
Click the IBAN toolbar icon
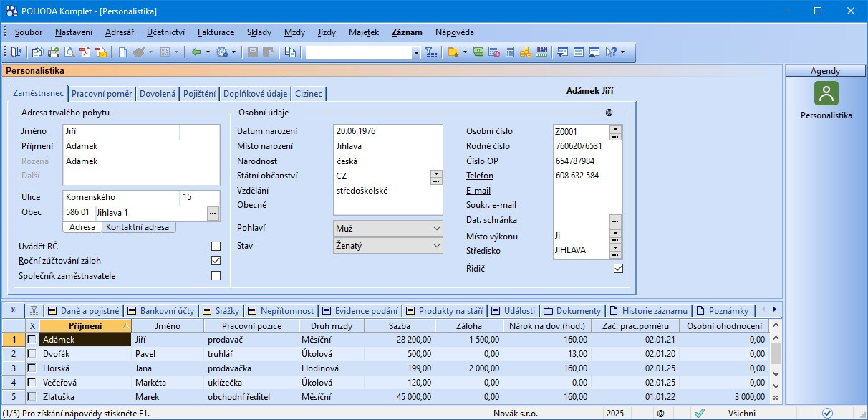[541, 52]
